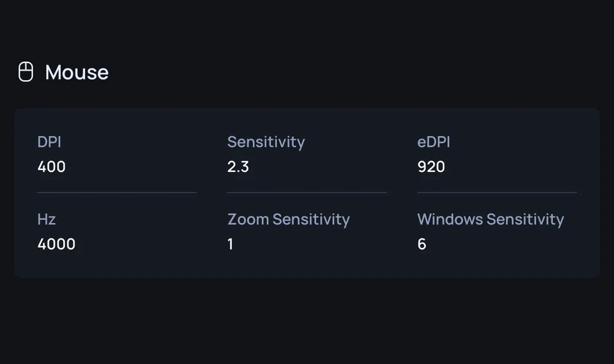
Task: Click the Sensitivity value 2.3
Action: click(x=238, y=167)
